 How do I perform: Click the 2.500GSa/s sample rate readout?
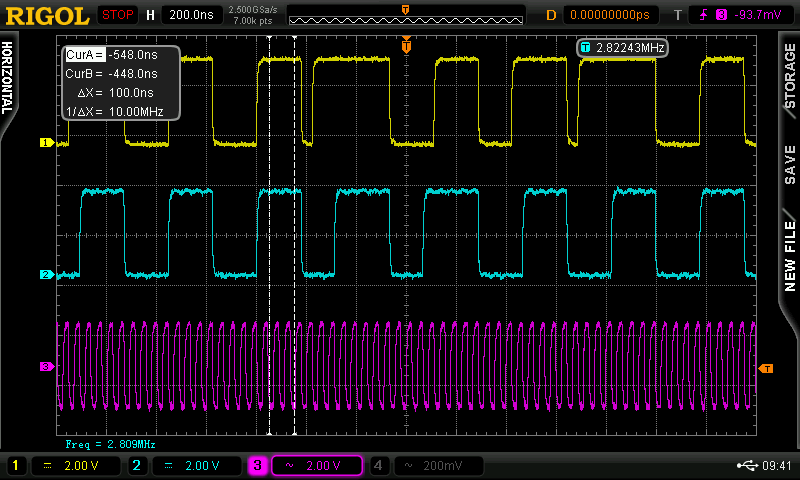[x=253, y=10]
